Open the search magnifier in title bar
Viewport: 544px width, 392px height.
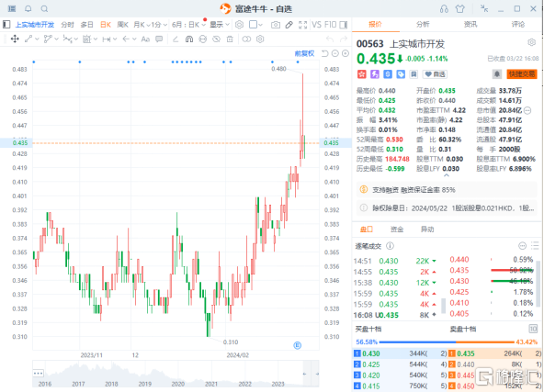(x=44, y=8)
